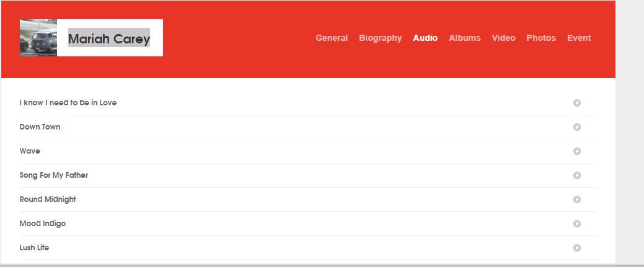
Task: Click the artist thumbnail image
Action: [x=38, y=38]
